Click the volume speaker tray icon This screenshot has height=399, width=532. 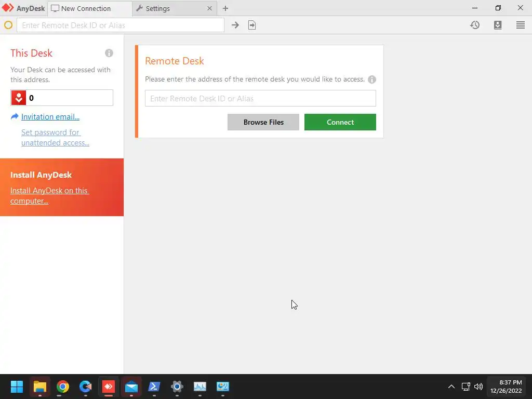pos(478,387)
